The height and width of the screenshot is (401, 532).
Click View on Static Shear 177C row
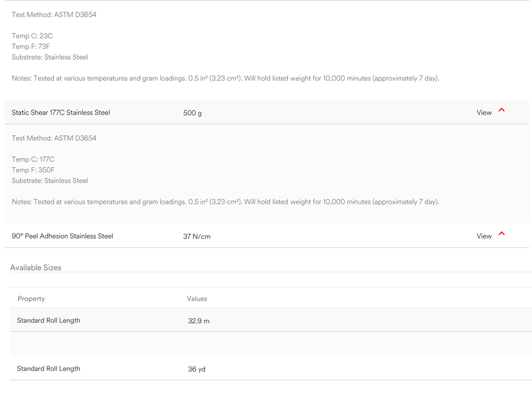click(x=484, y=113)
